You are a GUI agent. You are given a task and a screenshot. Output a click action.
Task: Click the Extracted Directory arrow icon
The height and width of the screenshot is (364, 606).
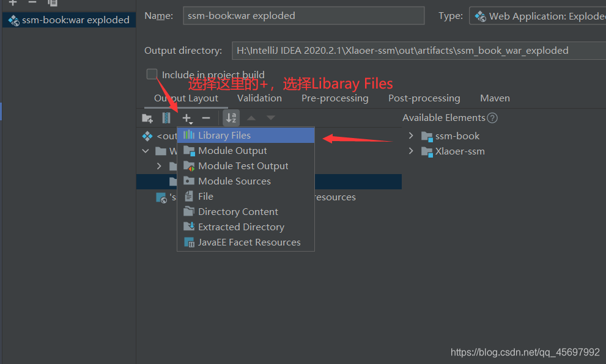coord(189,226)
